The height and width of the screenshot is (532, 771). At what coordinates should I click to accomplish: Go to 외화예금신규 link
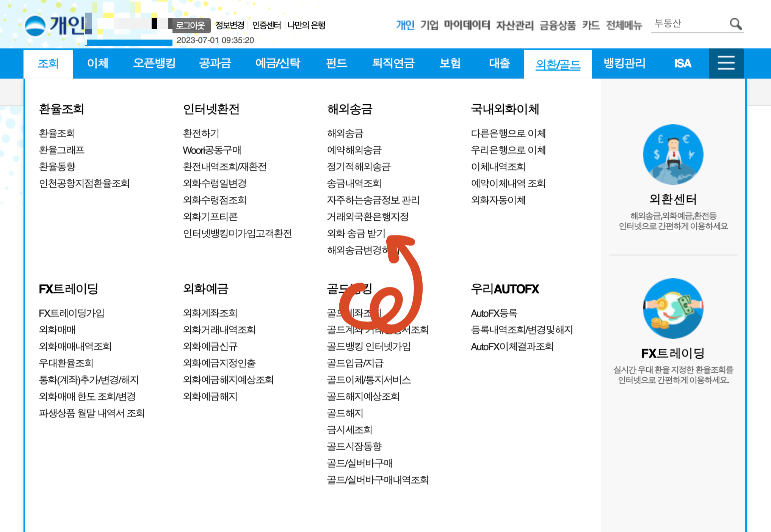[x=210, y=347]
